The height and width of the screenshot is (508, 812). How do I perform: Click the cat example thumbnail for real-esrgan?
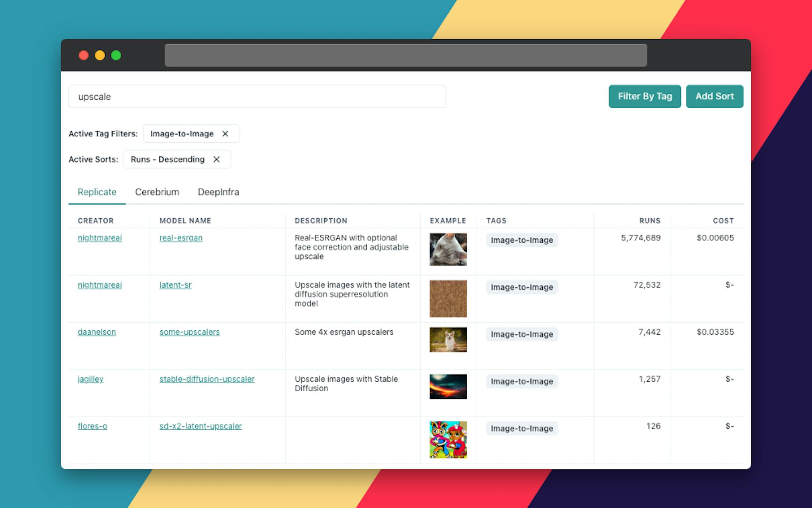[x=448, y=249]
